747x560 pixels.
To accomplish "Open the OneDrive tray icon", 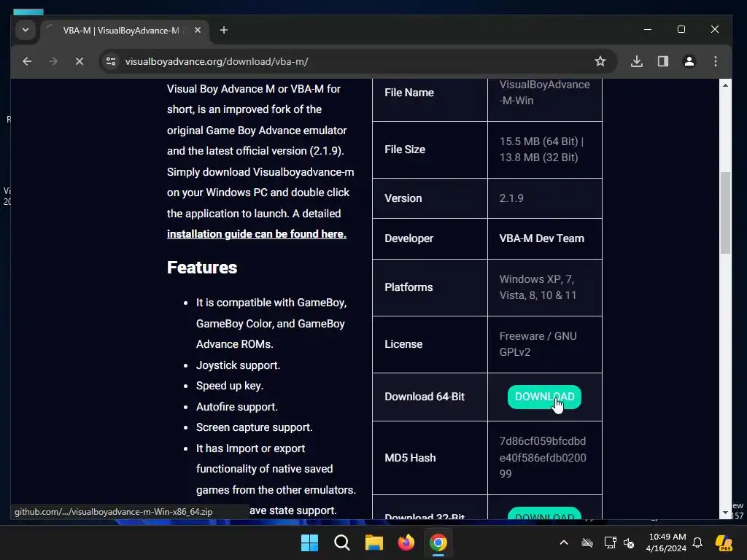I will pyautogui.click(x=587, y=542).
